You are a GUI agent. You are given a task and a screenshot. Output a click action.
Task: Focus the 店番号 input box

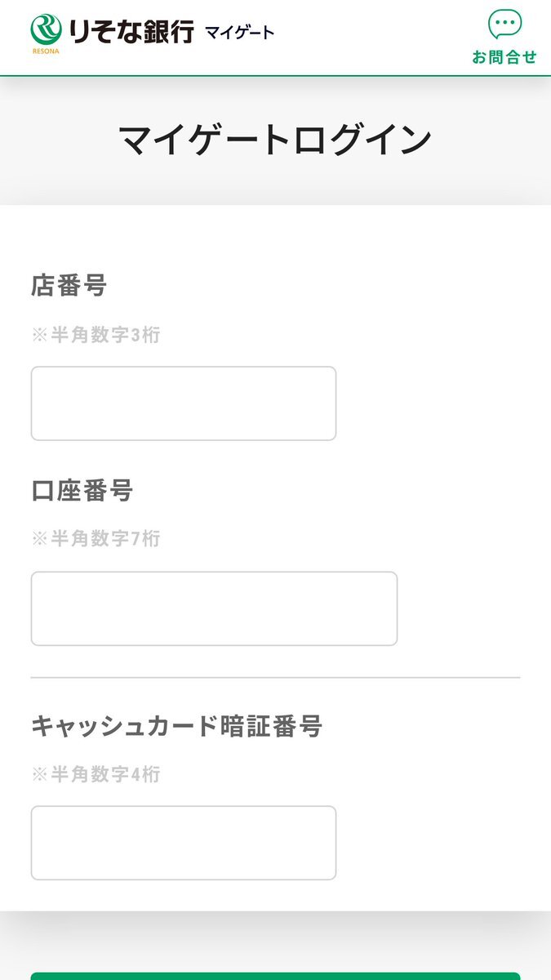tap(184, 403)
